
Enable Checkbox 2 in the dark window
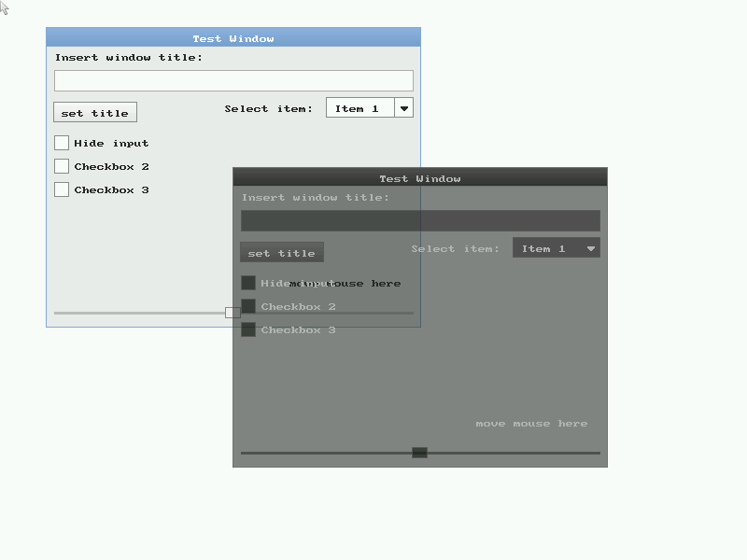pos(248,306)
